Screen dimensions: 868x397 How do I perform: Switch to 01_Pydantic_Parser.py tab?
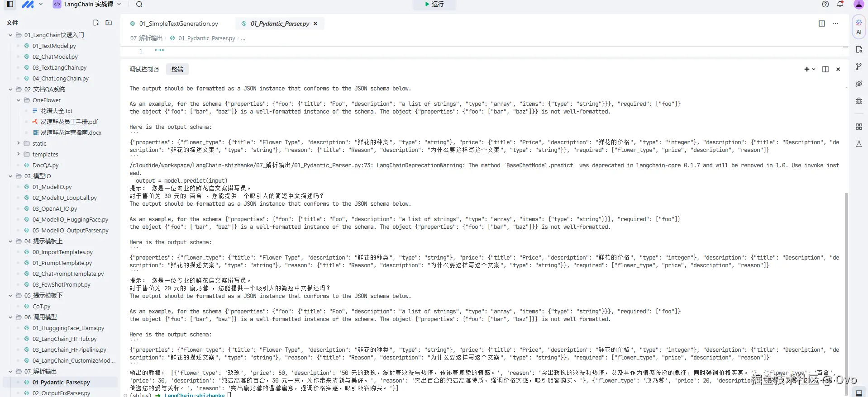click(280, 24)
